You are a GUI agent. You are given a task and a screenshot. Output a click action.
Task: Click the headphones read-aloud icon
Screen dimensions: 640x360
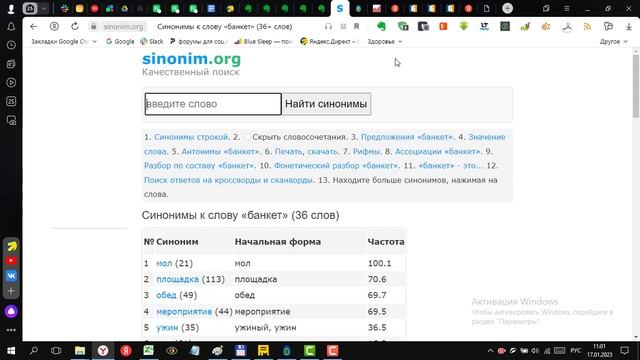(x=328, y=27)
